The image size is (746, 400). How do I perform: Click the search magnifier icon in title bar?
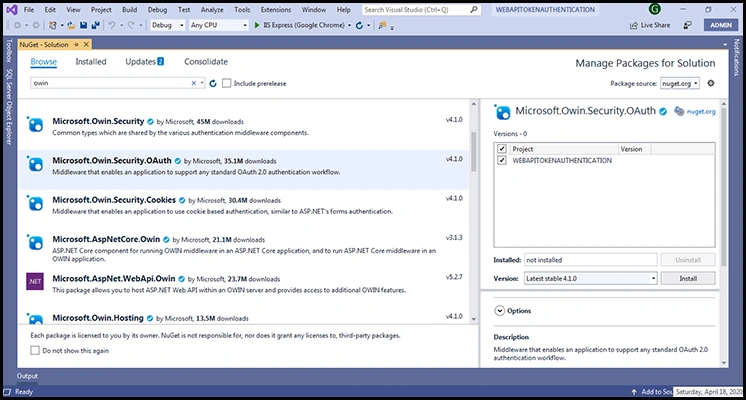pos(473,10)
